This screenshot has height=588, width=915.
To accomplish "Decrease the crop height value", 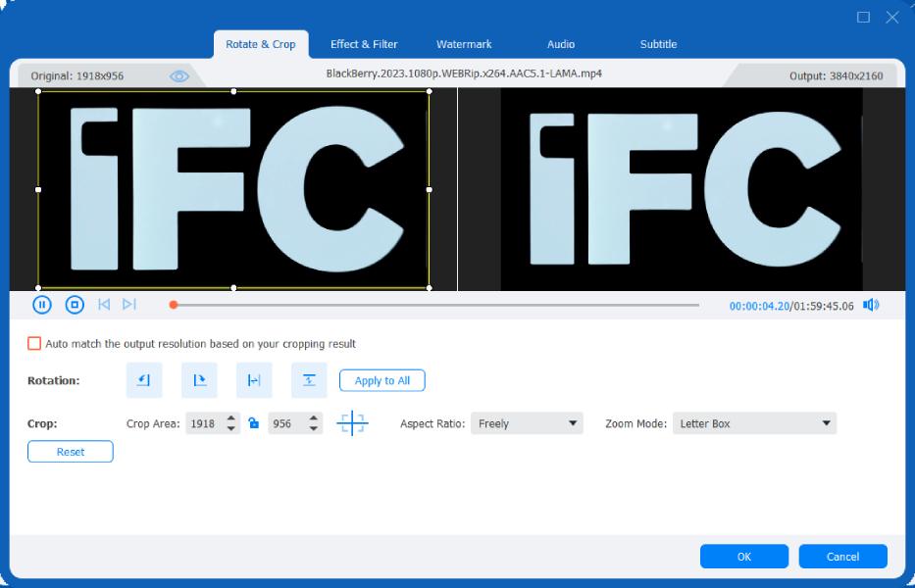I will tap(314, 429).
